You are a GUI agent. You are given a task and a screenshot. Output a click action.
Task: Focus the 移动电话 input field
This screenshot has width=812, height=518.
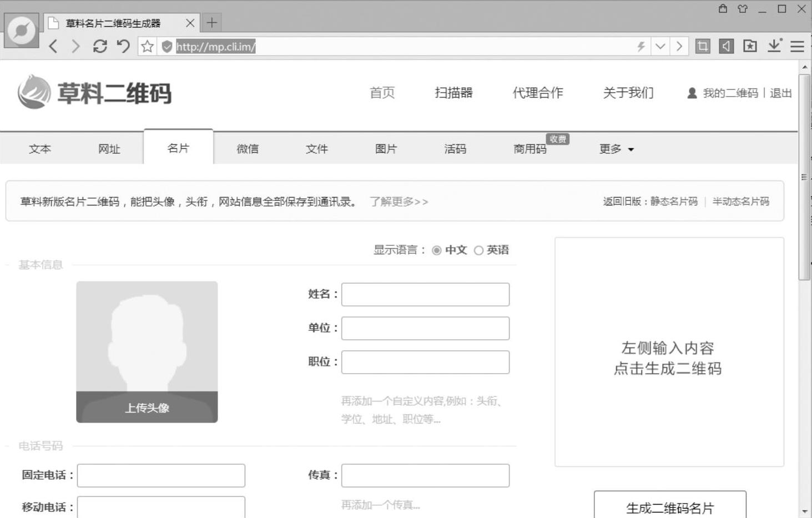coord(161,507)
